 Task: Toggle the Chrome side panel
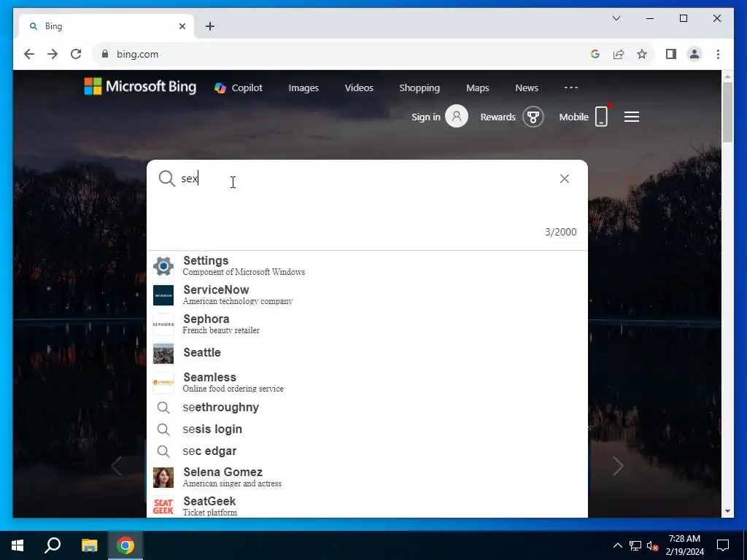tap(671, 54)
